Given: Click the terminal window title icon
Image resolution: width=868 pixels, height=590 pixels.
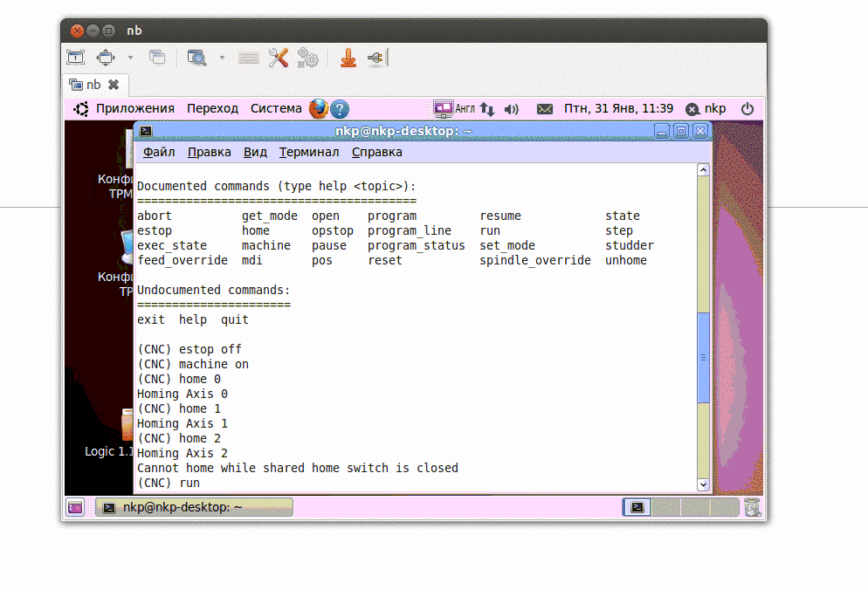Looking at the screenshot, I should pyautogui.click(x=146, y=131).
